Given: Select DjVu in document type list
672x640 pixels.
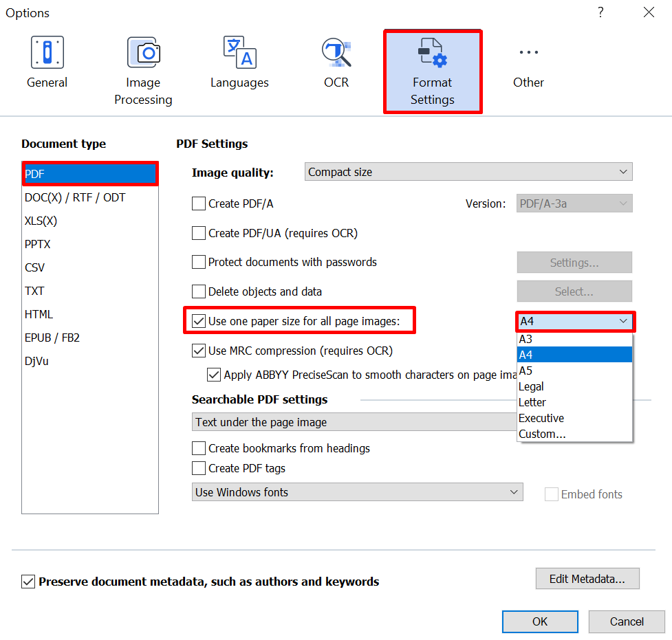Looking at the screenshot, I should (39, 361).
